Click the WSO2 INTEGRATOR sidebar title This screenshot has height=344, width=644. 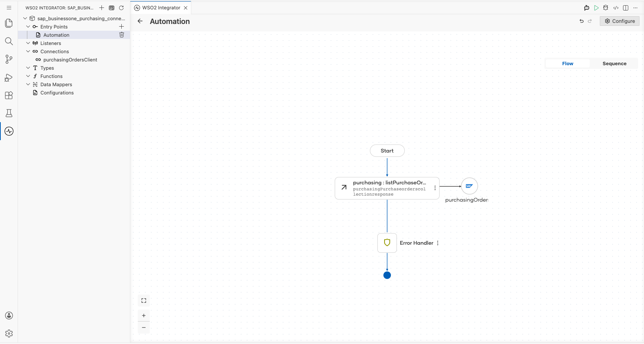60,8
